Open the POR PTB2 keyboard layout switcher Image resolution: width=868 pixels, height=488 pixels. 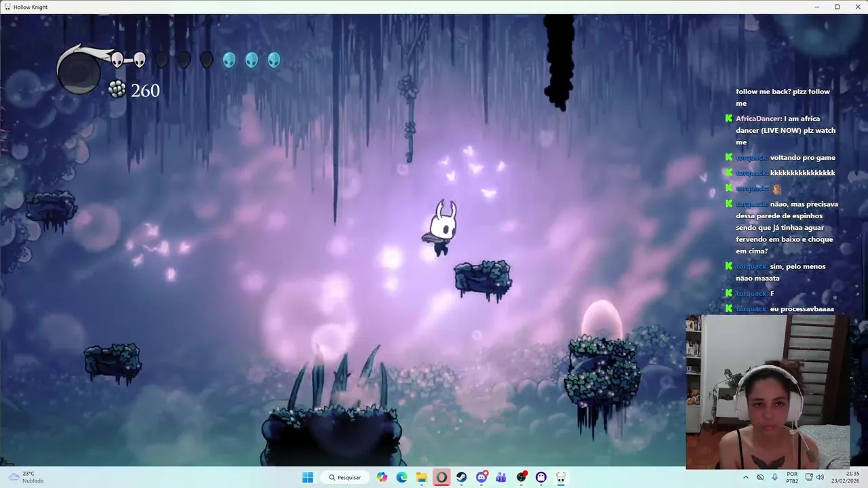click(792, 477)
